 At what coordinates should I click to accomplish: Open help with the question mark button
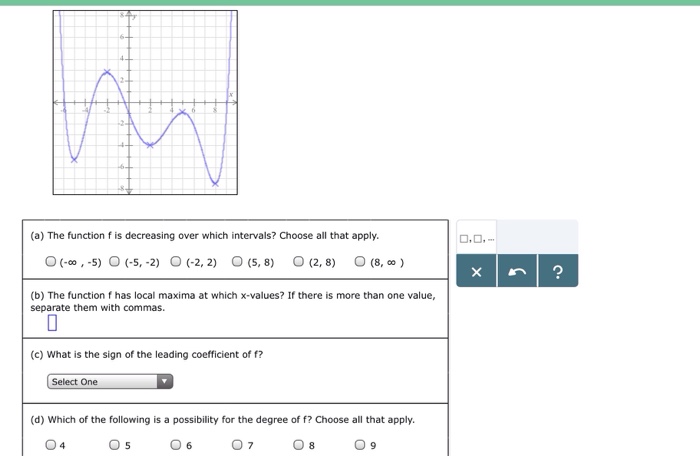[x=558, y=271]
